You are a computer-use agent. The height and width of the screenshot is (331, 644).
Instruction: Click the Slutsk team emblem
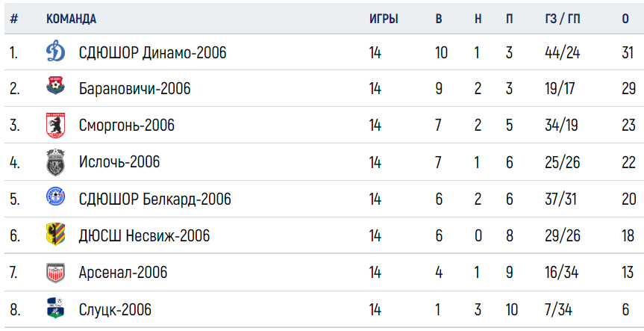click(x=55, y=308)
